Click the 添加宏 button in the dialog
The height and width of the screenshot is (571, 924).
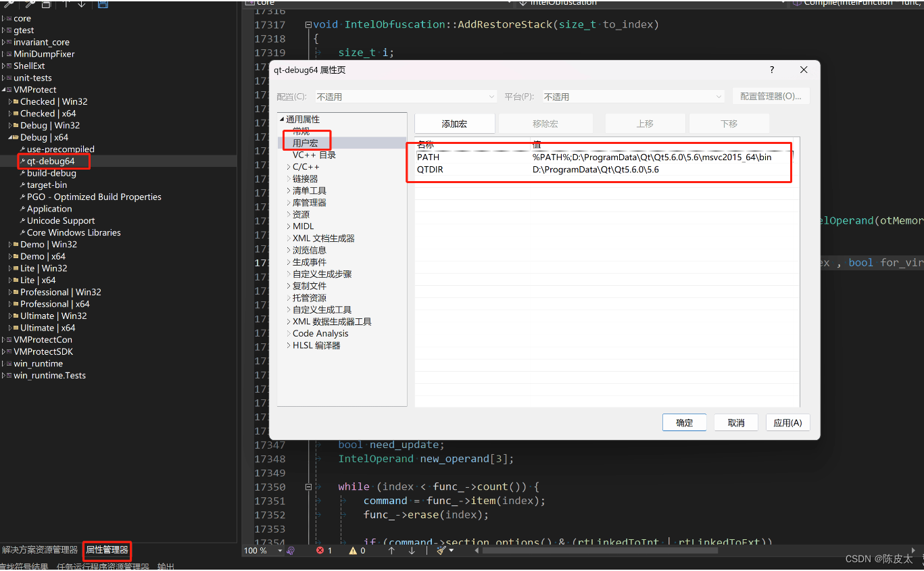pos(454,124)
